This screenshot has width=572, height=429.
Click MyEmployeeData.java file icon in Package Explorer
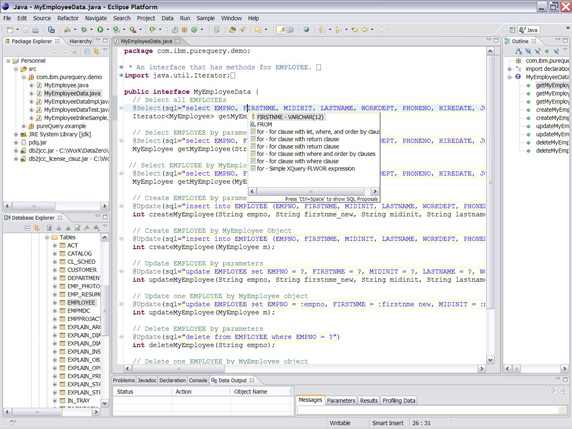click(x=39, y=93)
